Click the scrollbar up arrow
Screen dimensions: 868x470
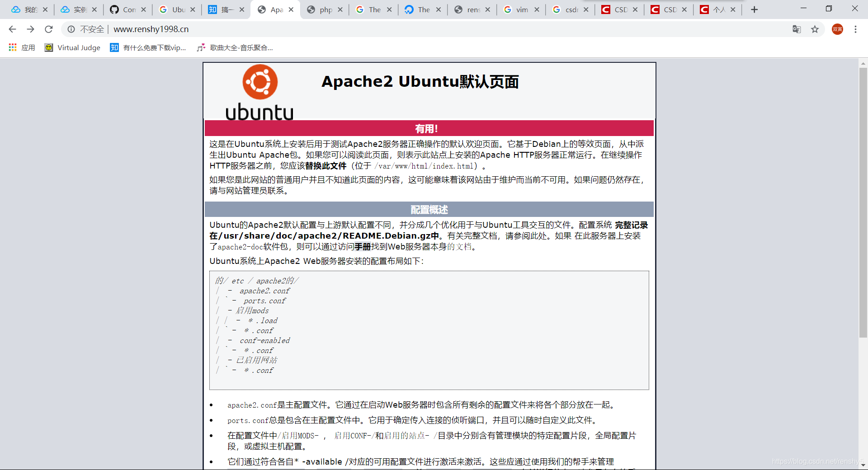[863, 64]
